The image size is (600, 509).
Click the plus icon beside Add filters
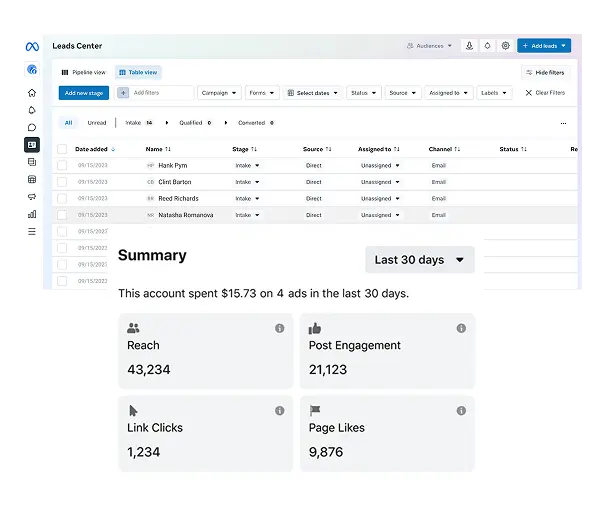(123, 93)
